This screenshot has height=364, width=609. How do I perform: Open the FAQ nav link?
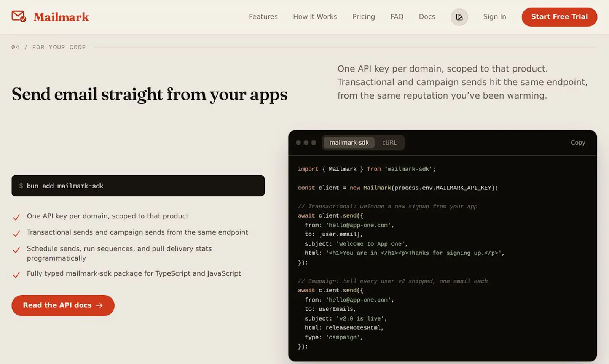[397, 17]
